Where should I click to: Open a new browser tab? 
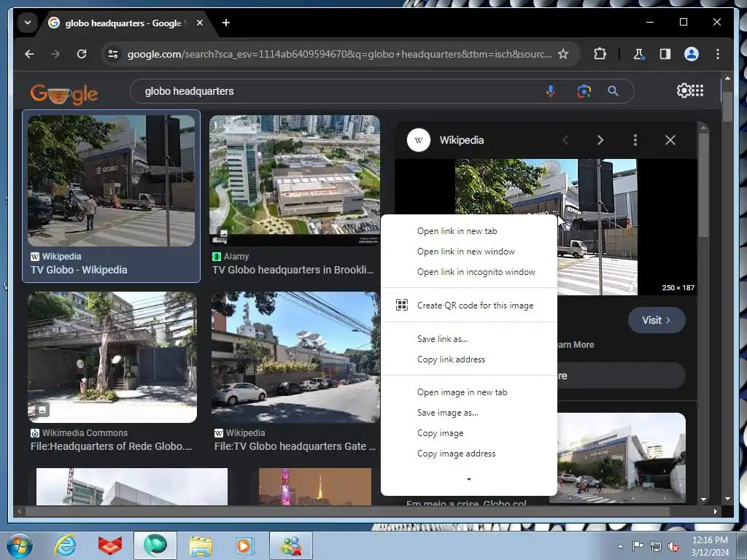[226, 23]
